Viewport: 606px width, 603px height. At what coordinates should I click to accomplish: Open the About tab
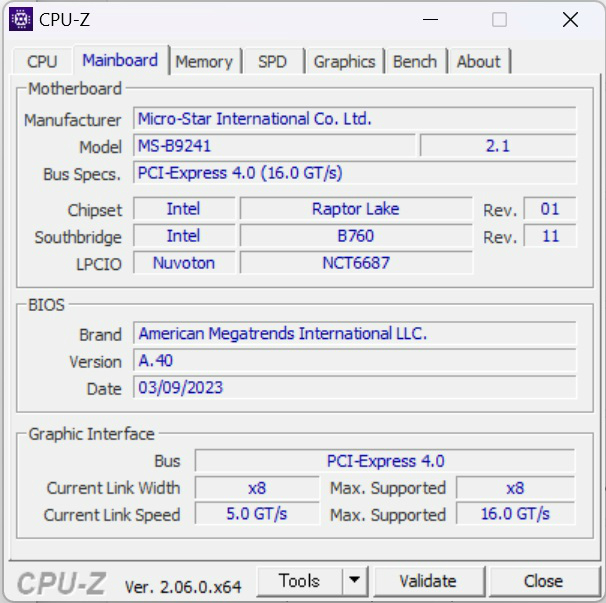coord(479,61)
